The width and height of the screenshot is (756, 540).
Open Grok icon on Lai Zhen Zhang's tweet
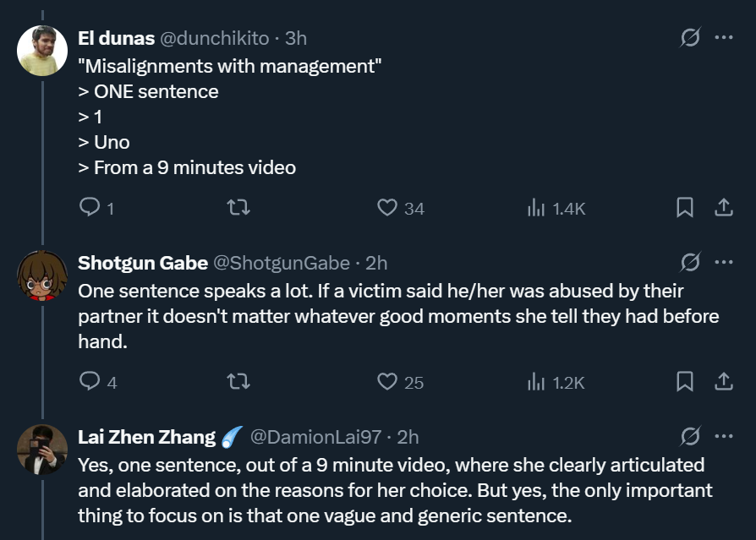690,437
